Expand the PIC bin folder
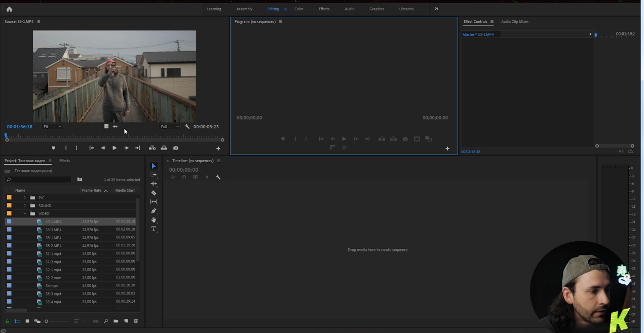This screenshot has width=644, height=333. (25, 198)
